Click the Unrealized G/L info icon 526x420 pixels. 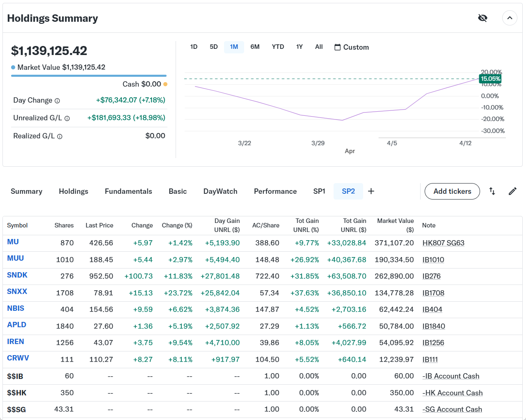point(67,119)
